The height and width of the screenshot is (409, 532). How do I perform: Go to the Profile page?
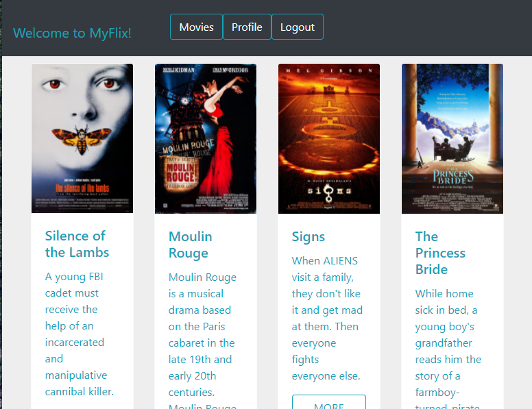pyautogui.click(x=247, y=27)
